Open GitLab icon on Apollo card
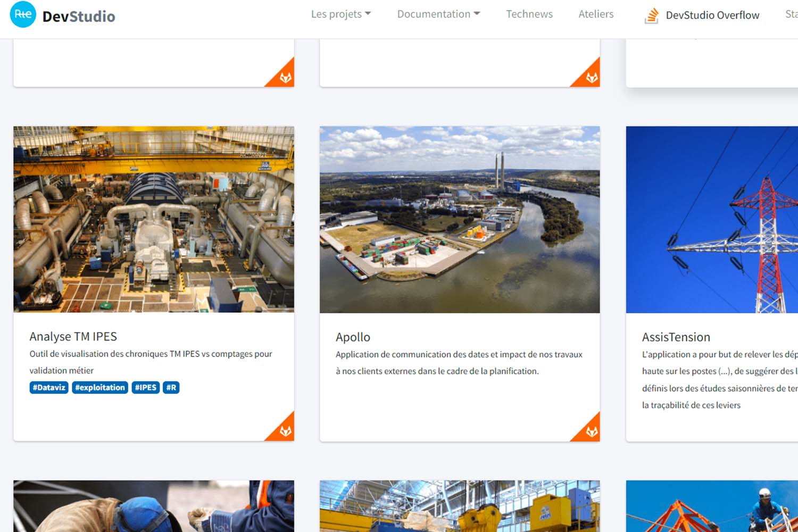The image size is (798, 532). (591, 431)
